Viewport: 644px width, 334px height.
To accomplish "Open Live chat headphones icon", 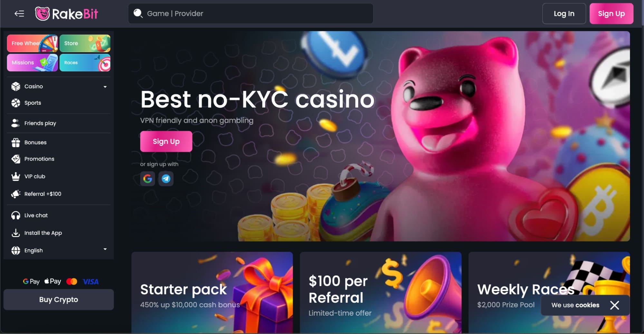I will pos(15,215).
